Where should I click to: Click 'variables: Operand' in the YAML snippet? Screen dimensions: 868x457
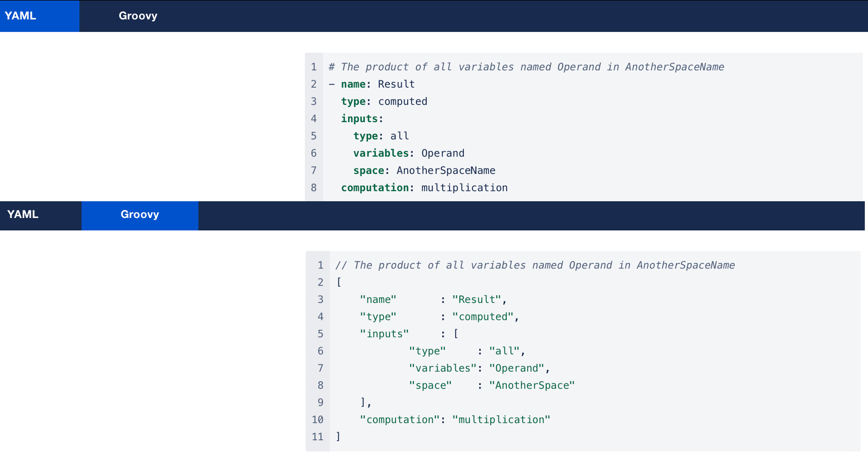pos(409,153)
